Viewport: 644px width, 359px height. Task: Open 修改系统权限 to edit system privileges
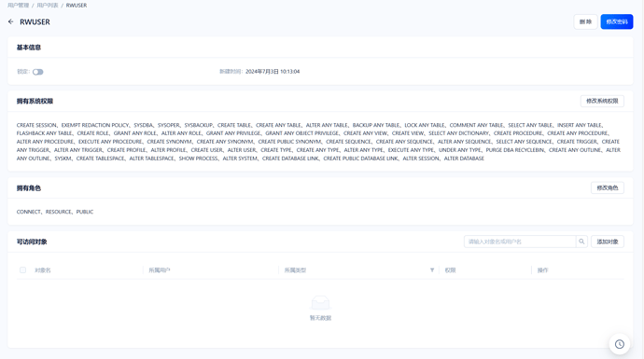[x=602, y=101]
